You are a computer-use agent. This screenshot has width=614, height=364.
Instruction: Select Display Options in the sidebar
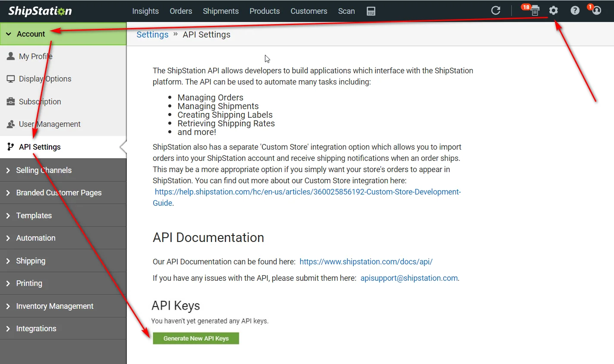point(63,79)
